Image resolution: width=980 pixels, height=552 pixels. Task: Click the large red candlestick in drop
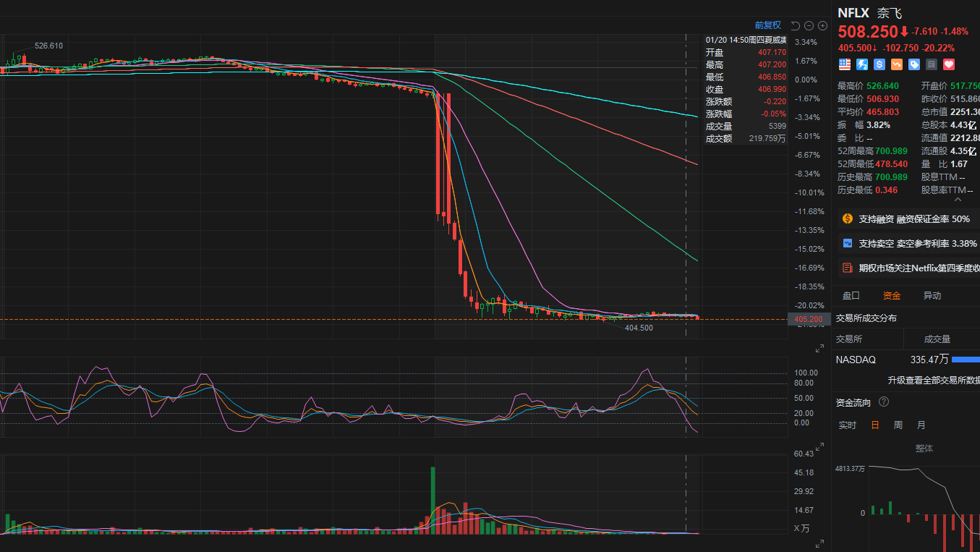click(x=448, y=158)
